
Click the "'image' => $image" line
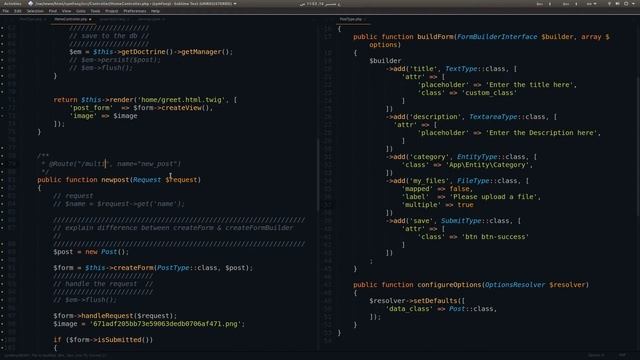pos(103,116)
